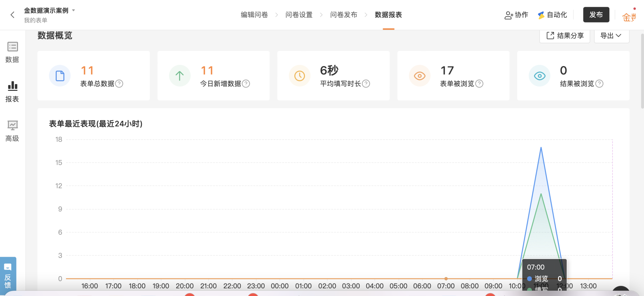644x296 pixels.
Task: Click the chevron after 编辑问卷
Action: point(277,15)
